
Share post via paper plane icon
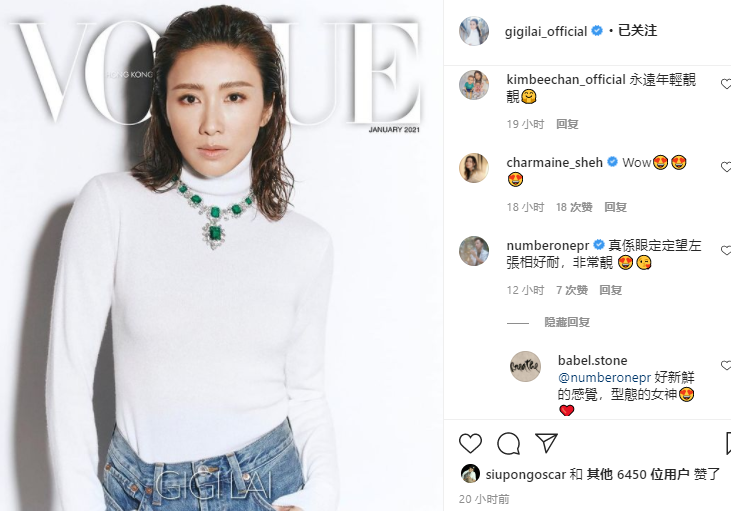[x=546, y=443]
